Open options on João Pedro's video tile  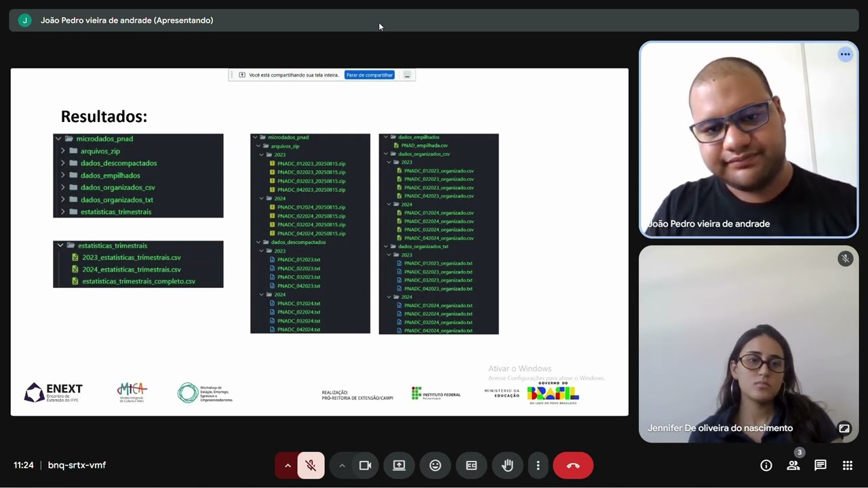pyautogui.click(x=845, y=54)
